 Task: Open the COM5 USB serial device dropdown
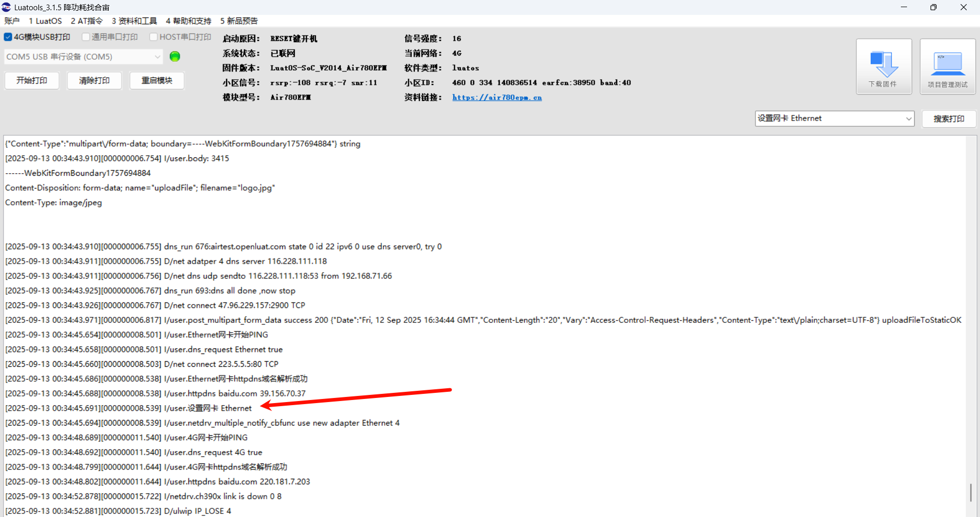coord(83,57)
